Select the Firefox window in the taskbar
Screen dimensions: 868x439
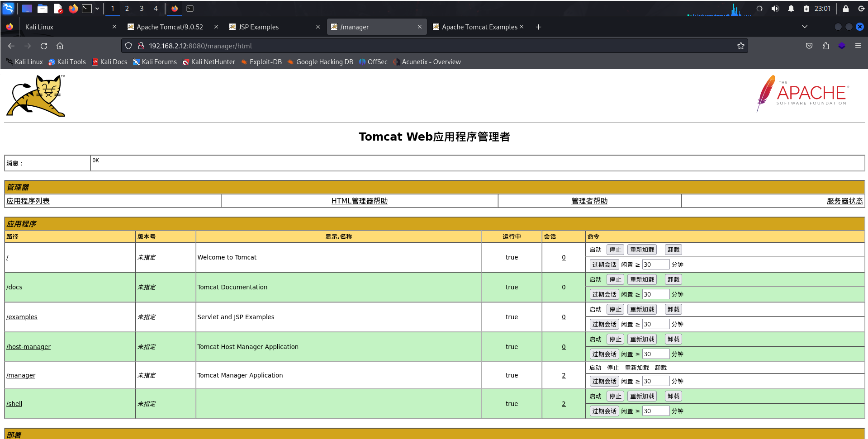(x=175, y=9)
